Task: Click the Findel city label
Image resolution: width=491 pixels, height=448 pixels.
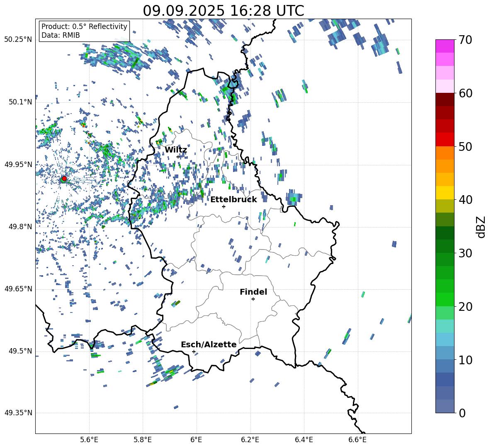Action: click(x=253, y=292)
